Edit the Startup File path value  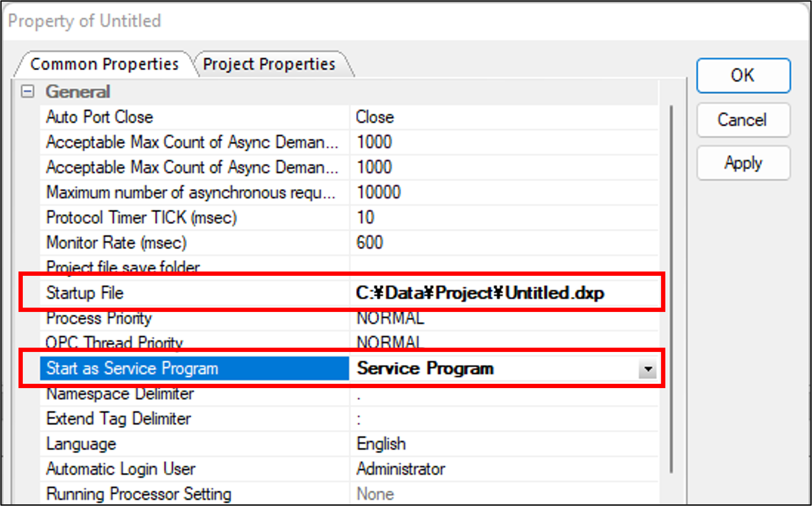click(480, 293)
